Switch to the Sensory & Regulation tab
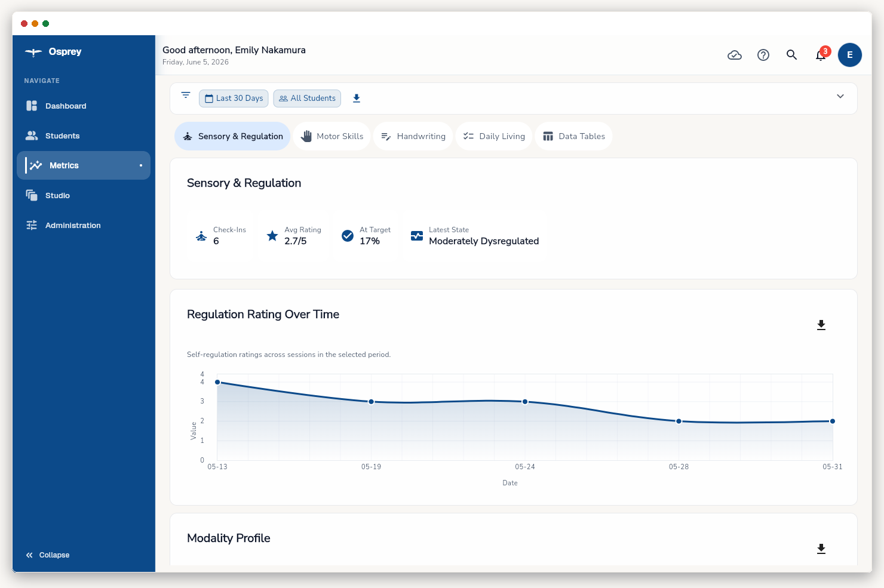This screenshot has height=588, width=884. pyautogui.click(x=233, y=136)
